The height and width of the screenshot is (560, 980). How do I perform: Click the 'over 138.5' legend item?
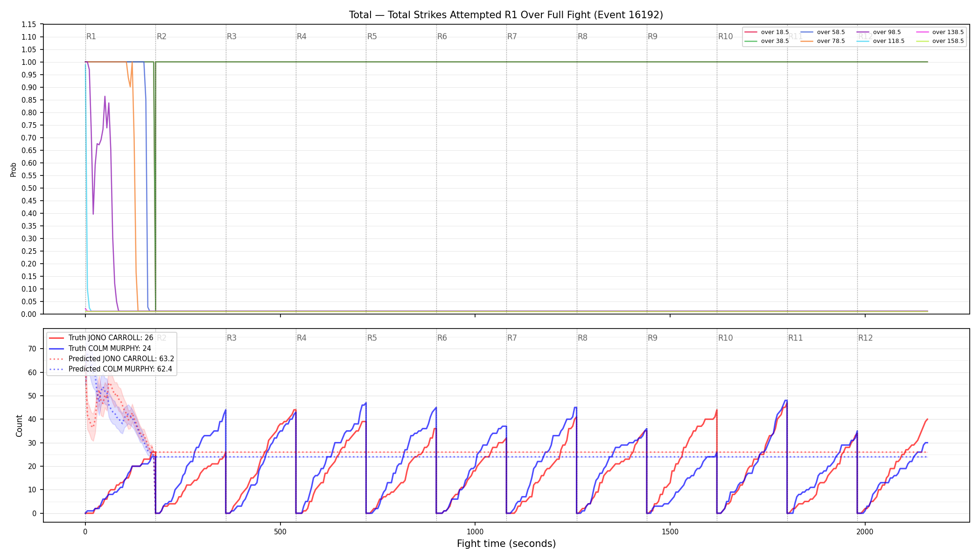[x=940, y=32]
